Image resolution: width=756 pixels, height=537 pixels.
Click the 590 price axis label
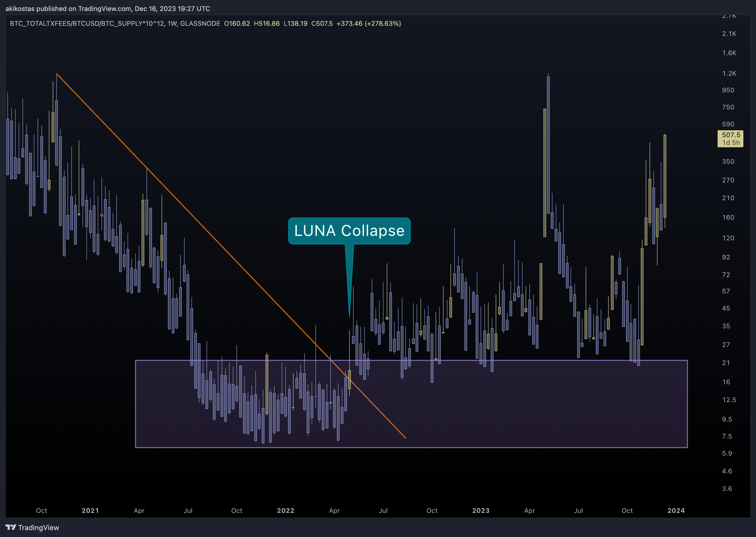728,124
